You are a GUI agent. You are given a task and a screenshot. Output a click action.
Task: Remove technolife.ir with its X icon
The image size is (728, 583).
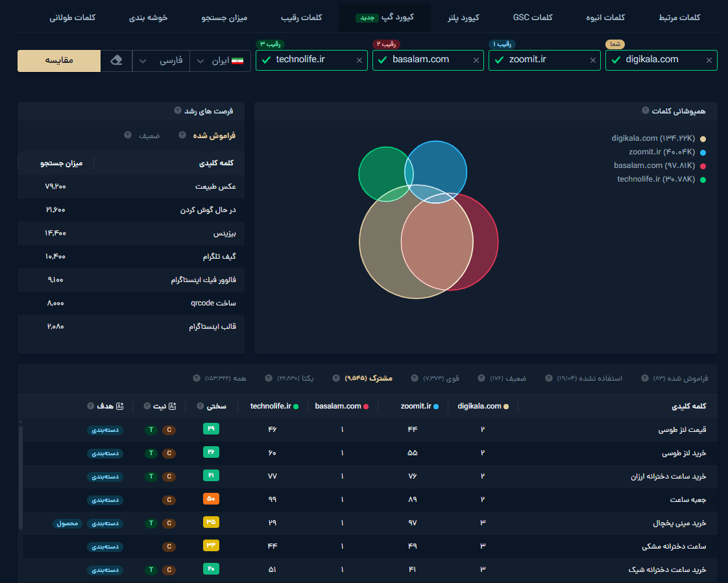tap(359, 60)
